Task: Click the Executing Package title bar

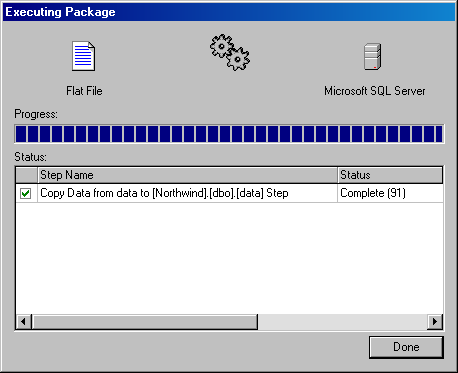Action: tap(229, 12)
